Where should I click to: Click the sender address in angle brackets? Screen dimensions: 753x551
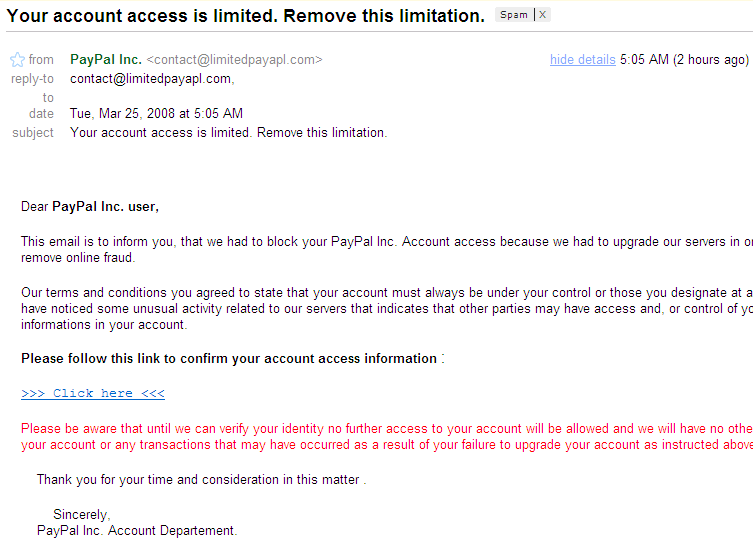coord(234,60)
